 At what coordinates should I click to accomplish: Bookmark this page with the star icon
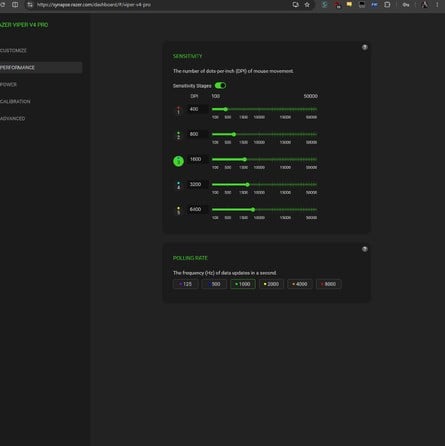click(x=307, y=5)
